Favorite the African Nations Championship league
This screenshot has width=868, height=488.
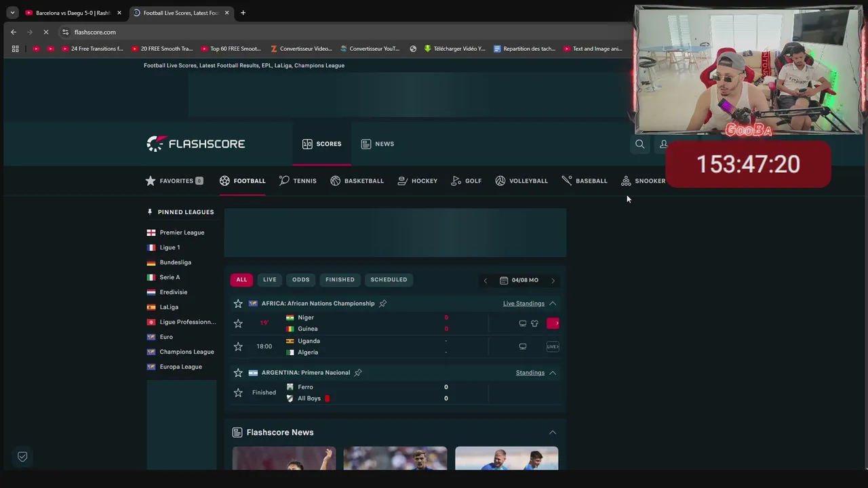pos(238,304)
